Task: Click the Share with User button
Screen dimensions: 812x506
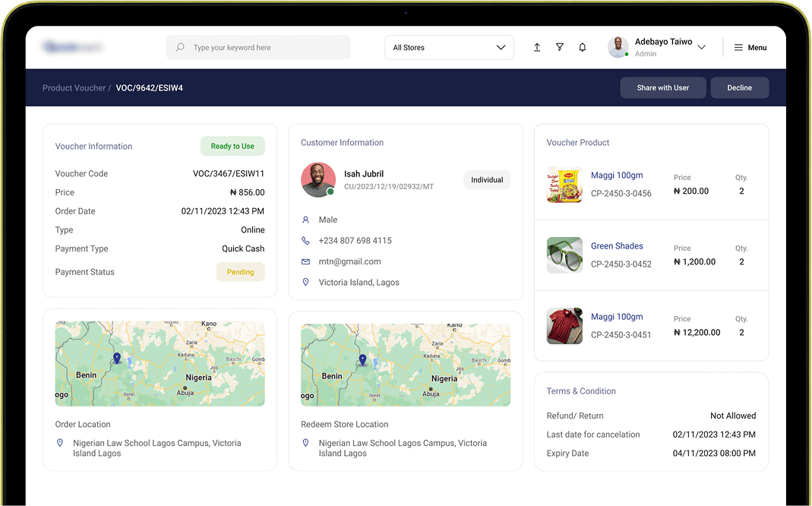Action: coord(663,87)
